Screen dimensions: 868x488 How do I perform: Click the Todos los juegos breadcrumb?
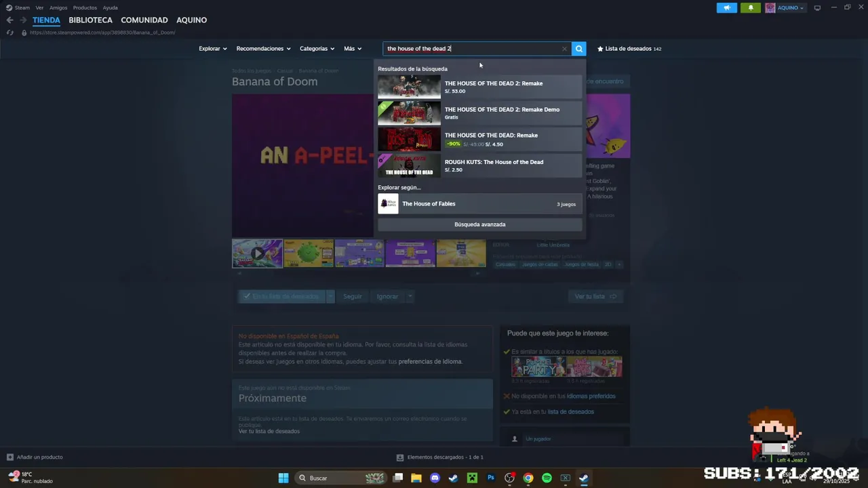click(252, 70)
